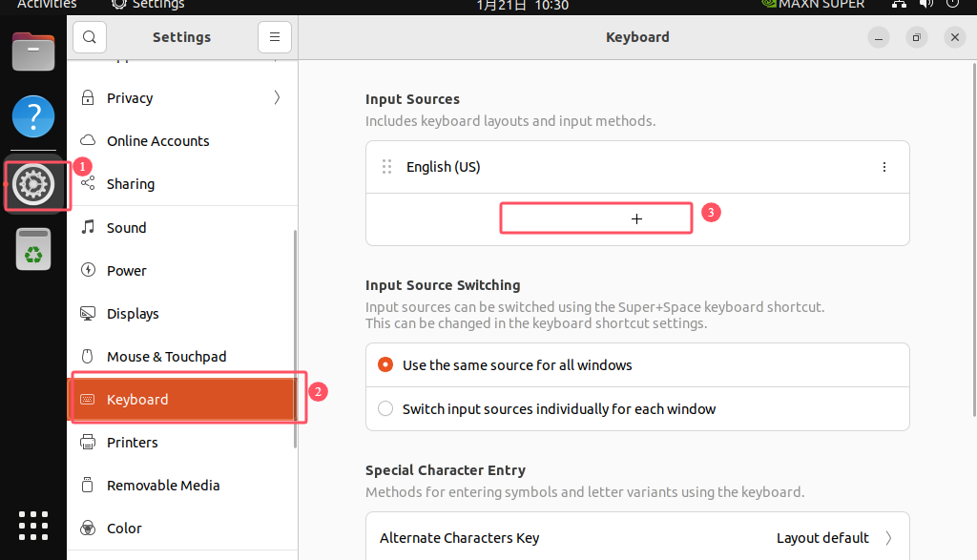This screenshot has width=977, height=560.
Task: Click the Keyboard panel scrollbar
Action: 974,239
